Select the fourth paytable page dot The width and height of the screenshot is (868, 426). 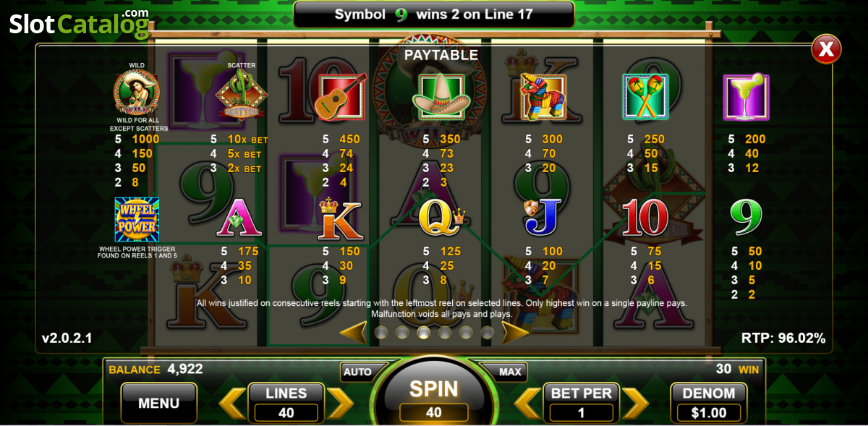pyautogui.click(x=445, y=333)
